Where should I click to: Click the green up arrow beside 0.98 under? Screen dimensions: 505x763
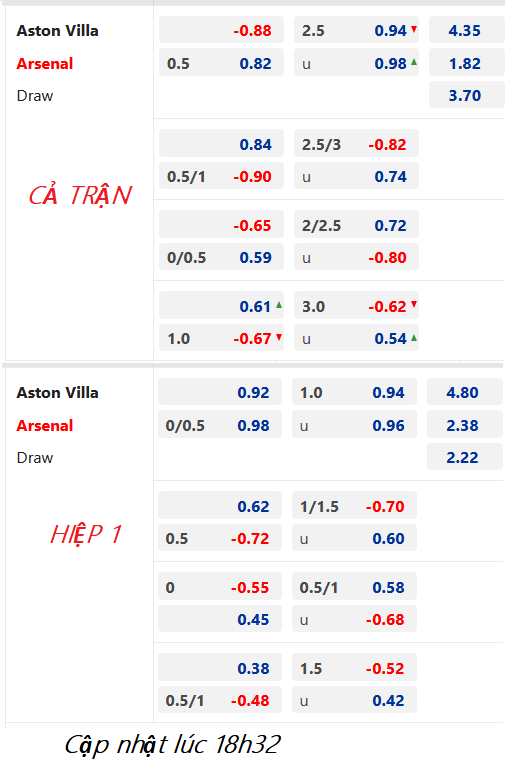(414, 62)
